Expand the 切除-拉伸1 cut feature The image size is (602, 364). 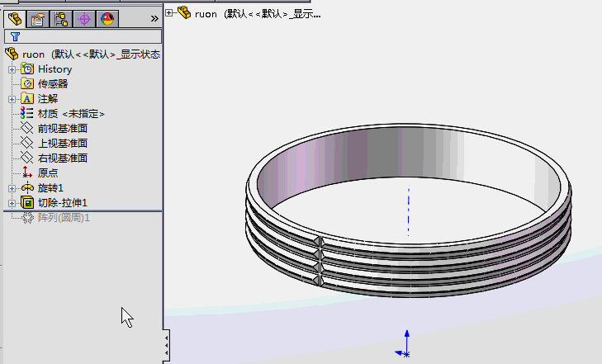12,203
